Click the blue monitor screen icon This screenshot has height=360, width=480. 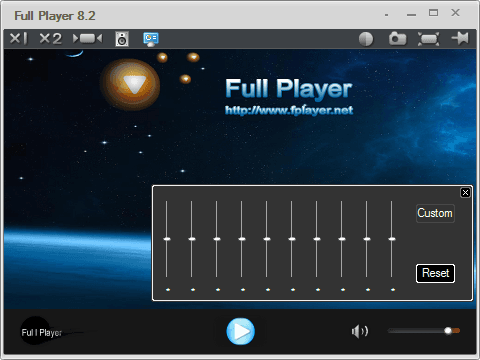coord(151,39)
